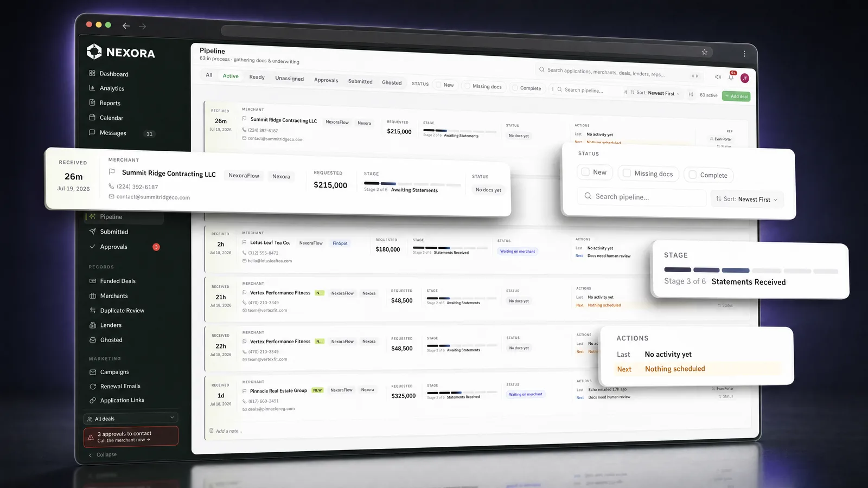The width and height of the screenshot is (868, 488).
Task: Click Search pipeline field in toolbar
Action: click(x=588, y=90)
